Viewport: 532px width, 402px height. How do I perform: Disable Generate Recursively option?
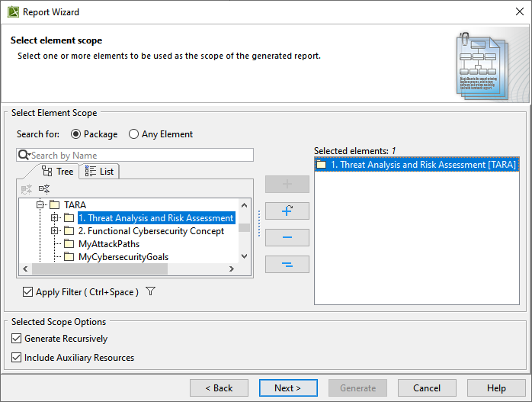coord(17,339)
